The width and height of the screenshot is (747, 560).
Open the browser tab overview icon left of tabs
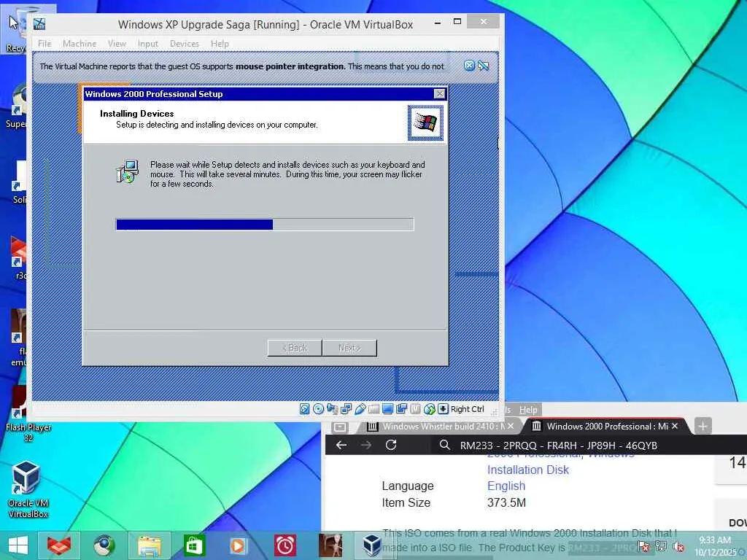(340, 426)
